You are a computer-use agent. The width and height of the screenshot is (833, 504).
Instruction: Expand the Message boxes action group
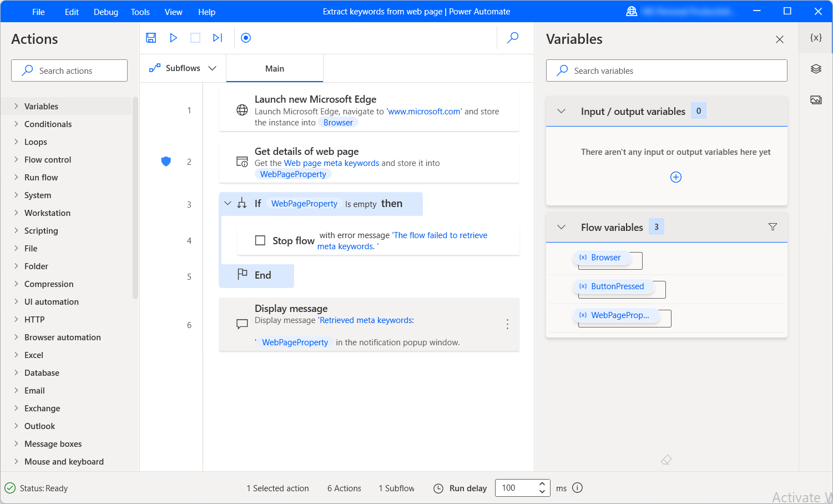click(x=16, y=443)
